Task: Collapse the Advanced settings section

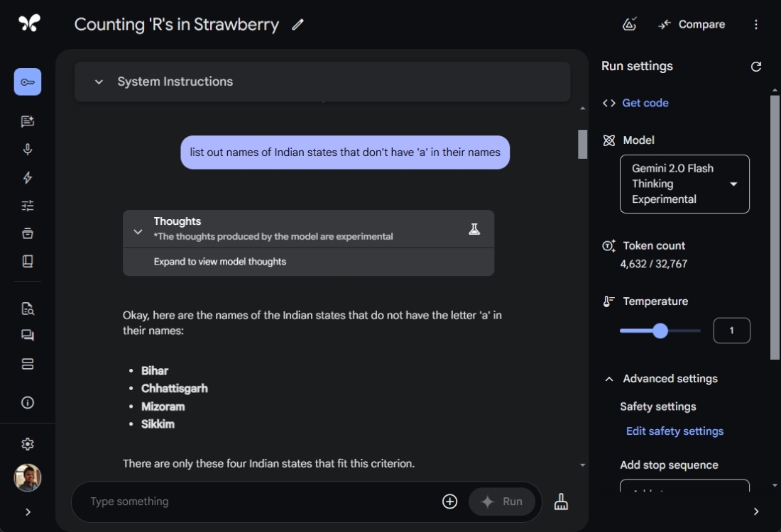Action: (609, 379)
